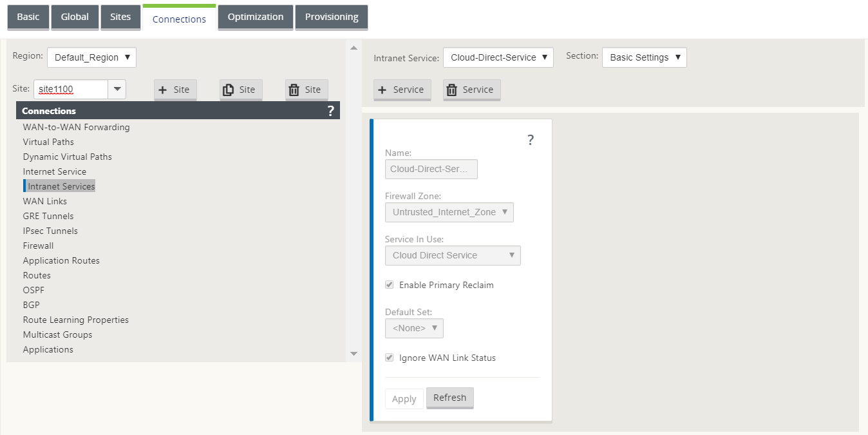Click the trash icon to delete Site
The height and width of the screenshot is (435, 868).
coord(294,90)
